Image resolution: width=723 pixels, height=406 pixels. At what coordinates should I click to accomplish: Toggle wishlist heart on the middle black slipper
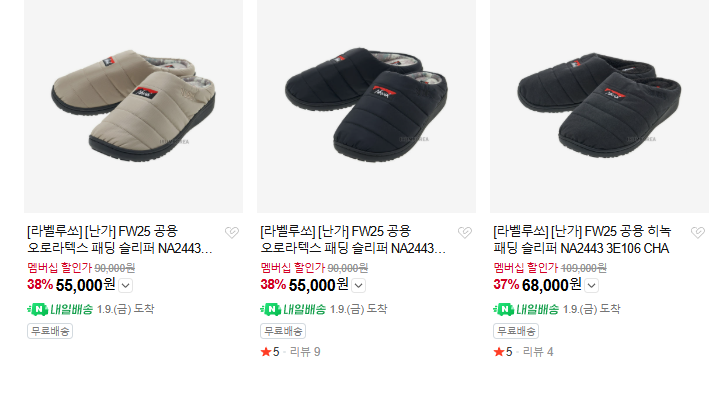[x=465, y=232]
